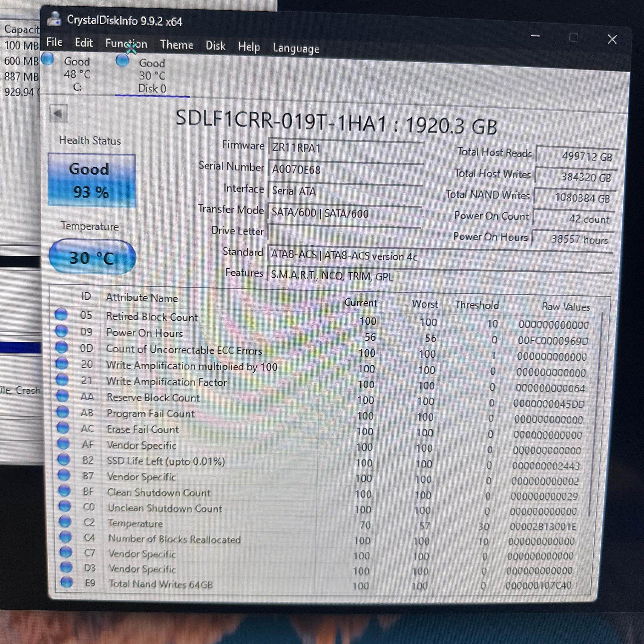The width and height of the screenshot is (644, 644).
Task: Click status orb of Temperature attribute row
Action: (x=65, y=521)
